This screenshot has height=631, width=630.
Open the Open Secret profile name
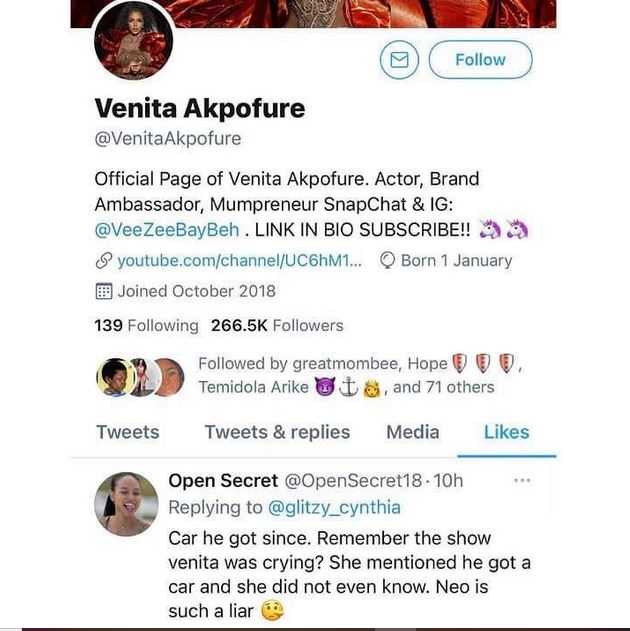click(222, 481)
